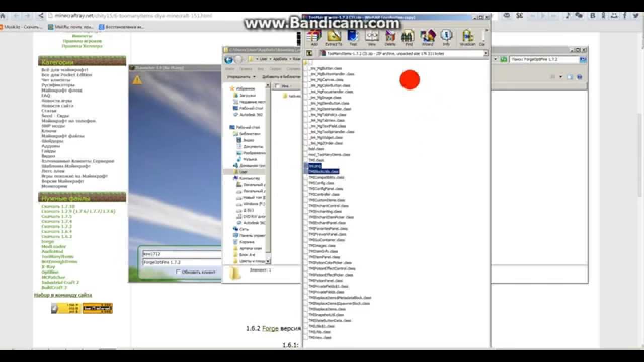Open Видео library in Explorer tree
The image size is (644, 362).
[x=245, y=140]
